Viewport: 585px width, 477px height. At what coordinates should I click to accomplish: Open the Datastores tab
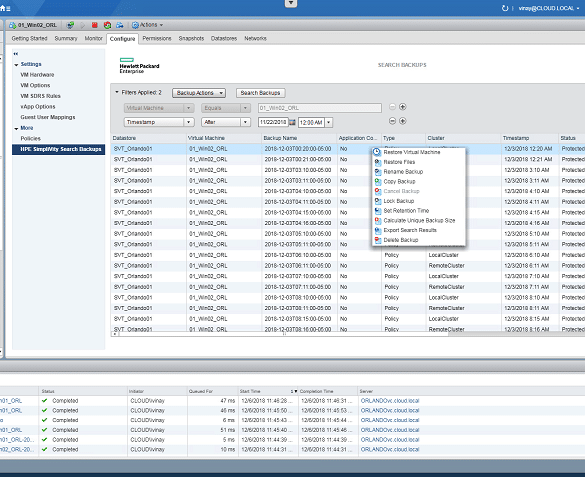tap(224, 38)
